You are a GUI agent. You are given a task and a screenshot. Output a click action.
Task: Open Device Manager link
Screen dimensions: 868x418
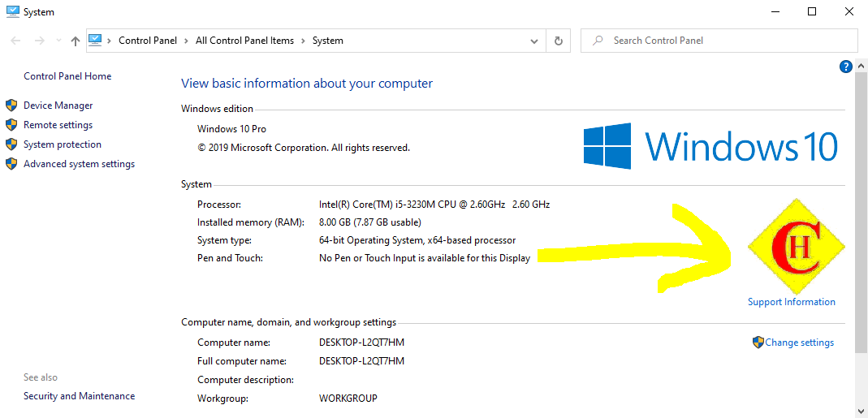(58, 106)
